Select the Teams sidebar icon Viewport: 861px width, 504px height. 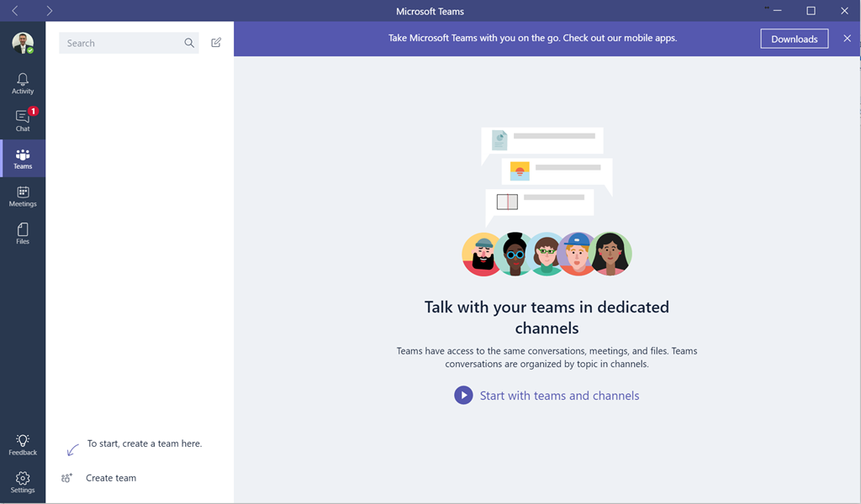coord(23,158)
